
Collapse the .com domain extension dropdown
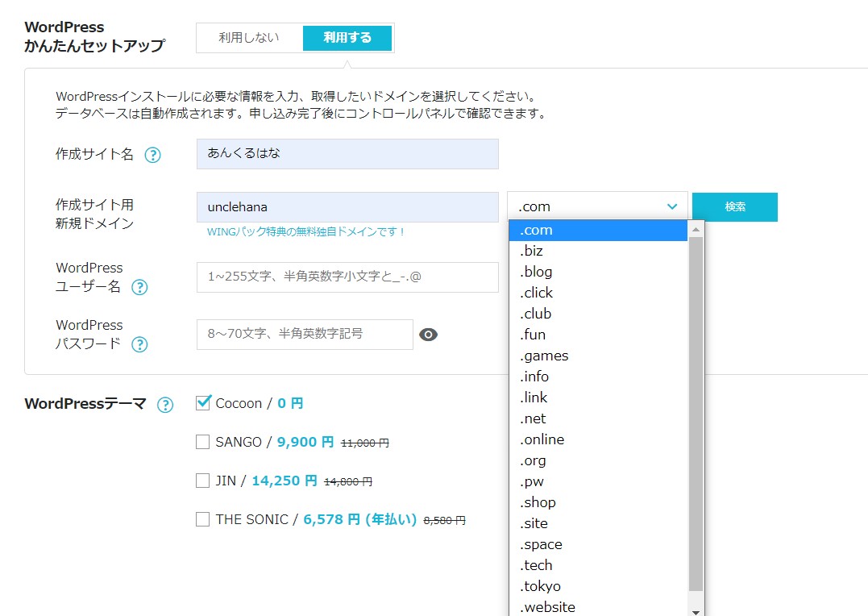click(x=597, y=206)
